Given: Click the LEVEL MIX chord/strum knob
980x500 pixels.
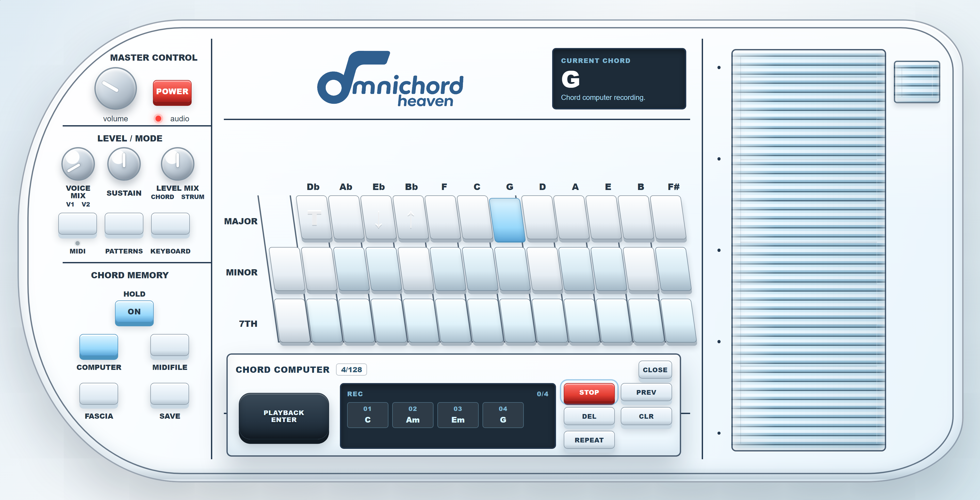Looking at the screenshot, I should click(x=177, y=164).
